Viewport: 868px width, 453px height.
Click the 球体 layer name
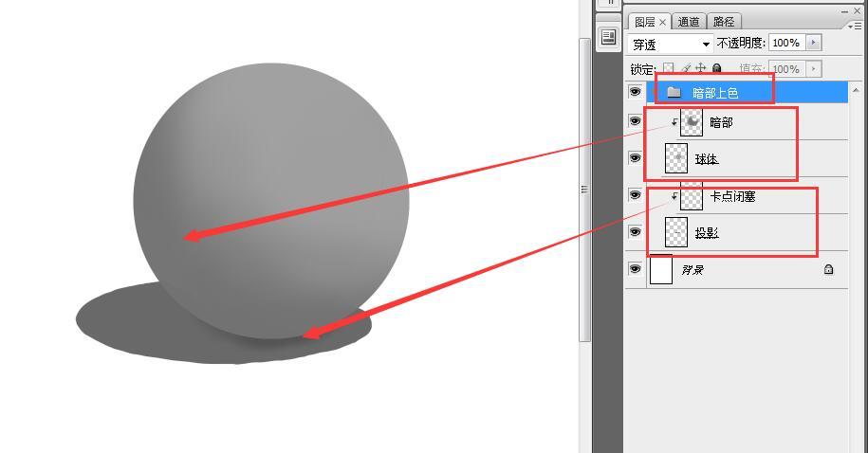[x=707, y=159]
